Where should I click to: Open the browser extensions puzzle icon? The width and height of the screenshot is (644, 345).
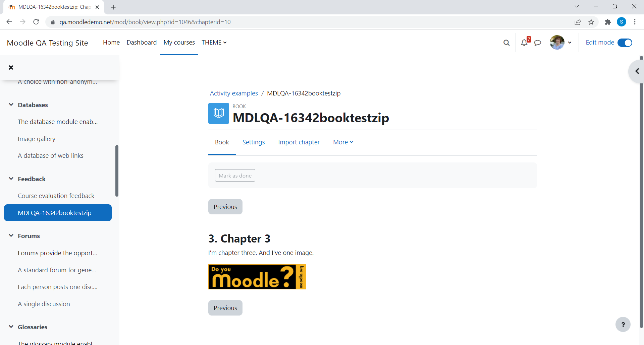[x=608, y=22]
